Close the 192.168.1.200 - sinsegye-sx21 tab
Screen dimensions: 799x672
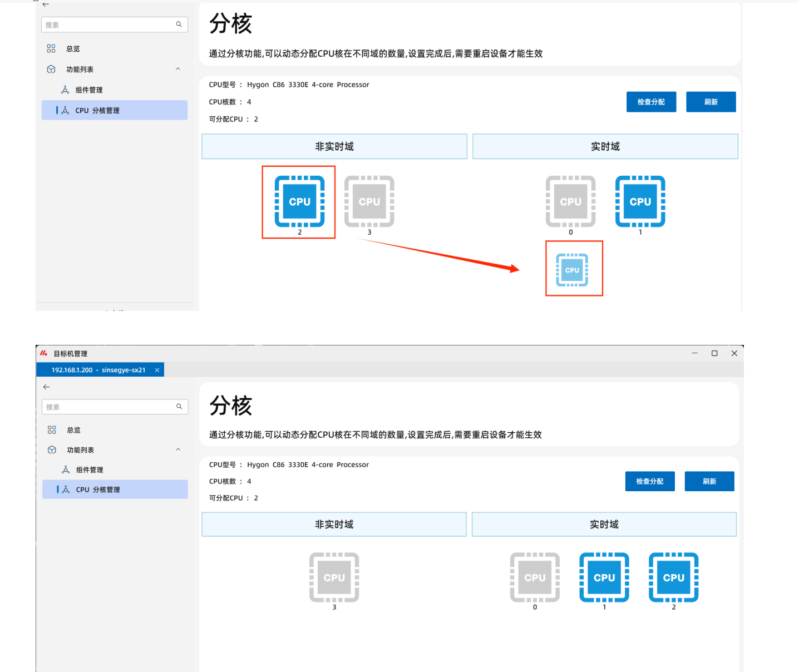(157, 370)
